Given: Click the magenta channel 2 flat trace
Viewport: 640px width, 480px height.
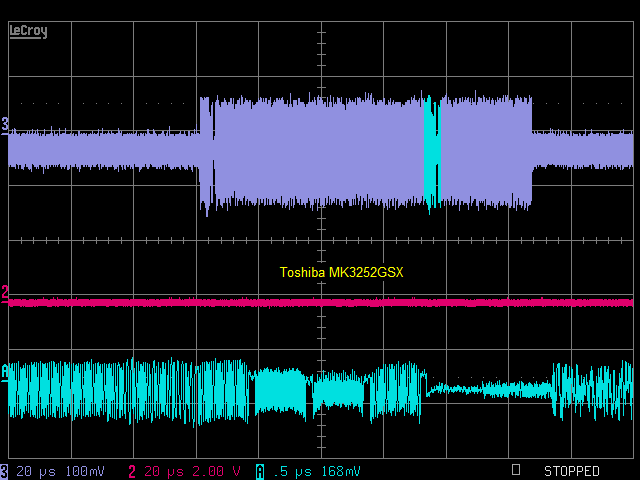Looking at the screenshot, I should (321, 302).
